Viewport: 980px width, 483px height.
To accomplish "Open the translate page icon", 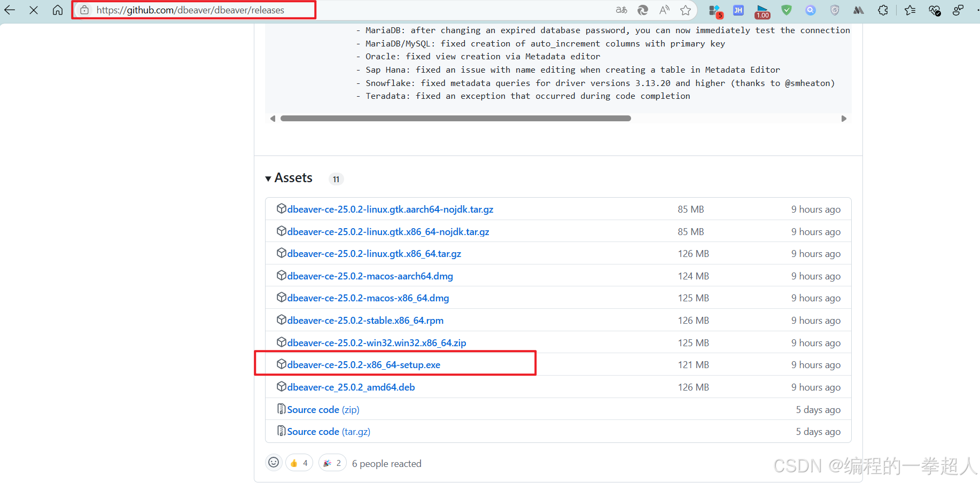I will coord(621,10).
